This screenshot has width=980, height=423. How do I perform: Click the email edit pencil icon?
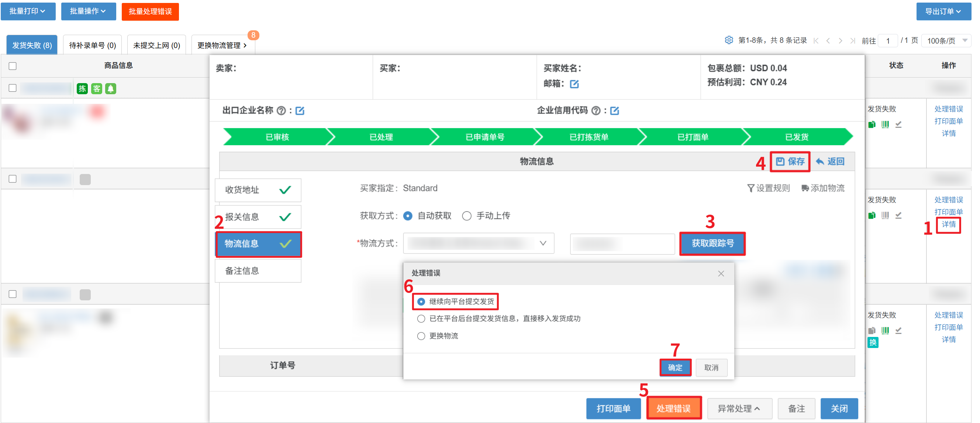tap(574, 84)
